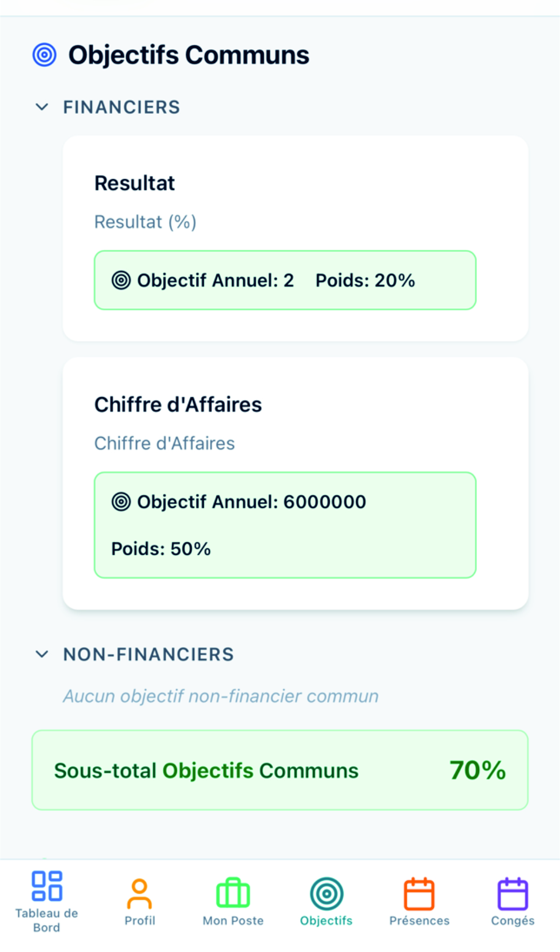Tap the Tableau de Bord grid icon
560x952 pixels.
tap(47, 886)
